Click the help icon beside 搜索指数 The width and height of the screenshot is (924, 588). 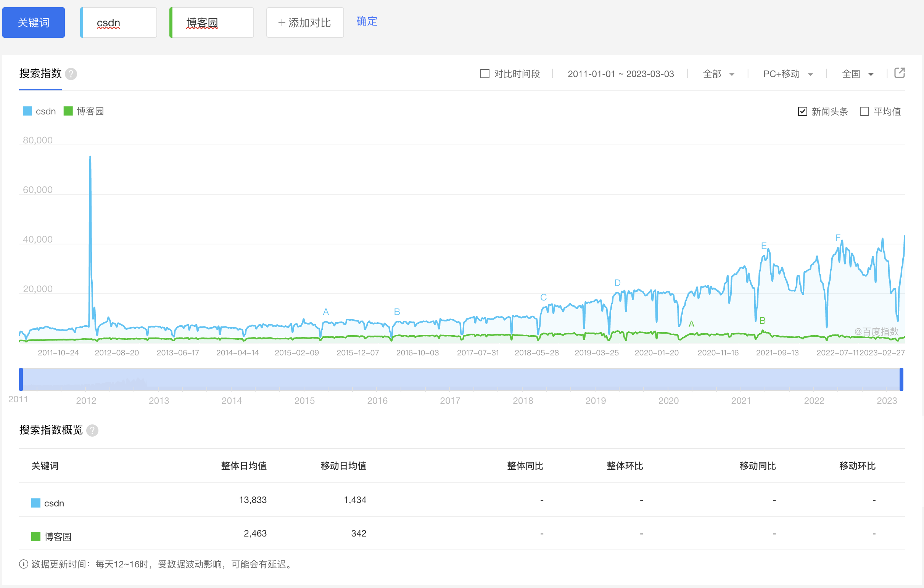click(x=71, y=74)
